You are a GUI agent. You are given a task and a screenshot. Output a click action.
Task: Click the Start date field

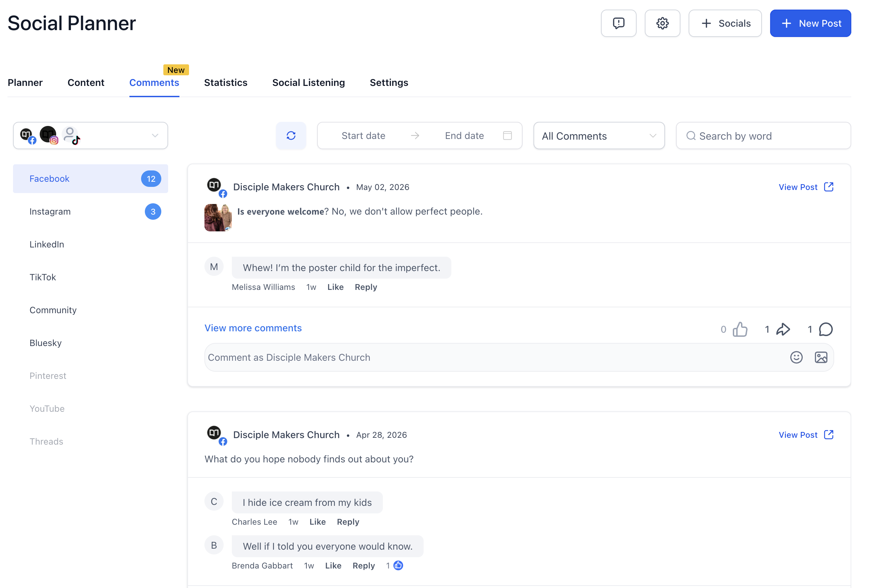click(x=363, y=136)
